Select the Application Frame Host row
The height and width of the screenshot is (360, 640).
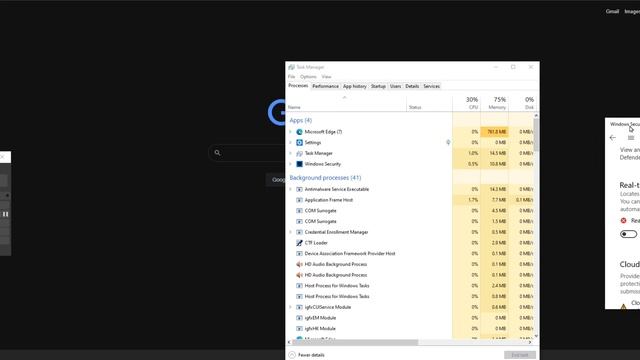pos(410,200)
